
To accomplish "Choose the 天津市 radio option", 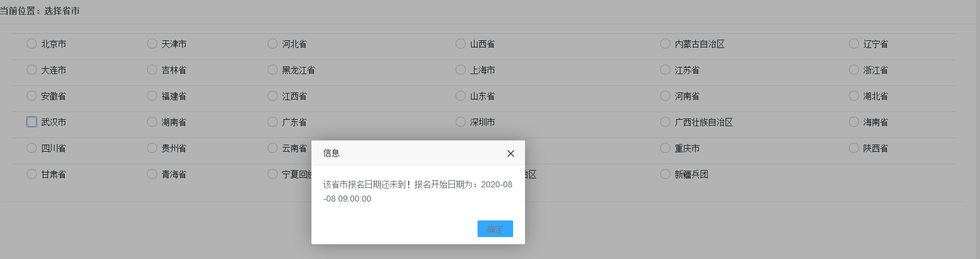I will (x=152, y=44).
